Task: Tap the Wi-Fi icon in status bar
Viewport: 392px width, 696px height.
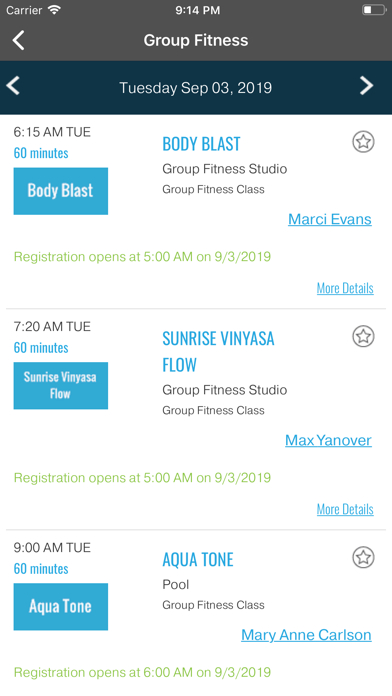Action: coord(54,10)
